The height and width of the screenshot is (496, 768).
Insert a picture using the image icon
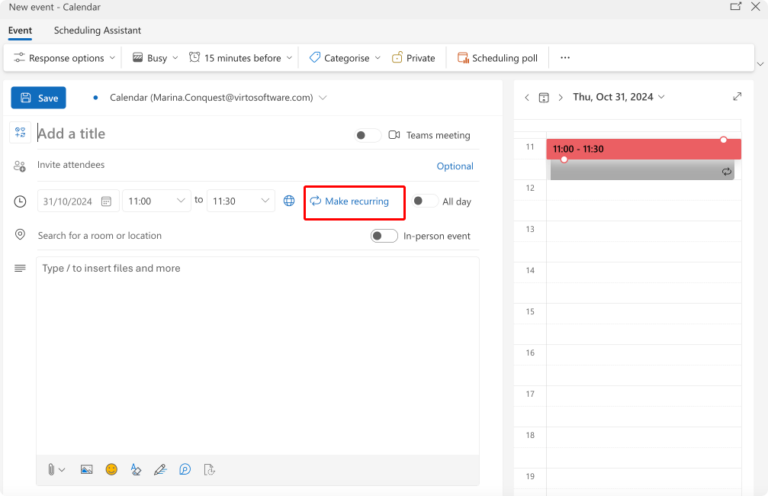(87, 469)
